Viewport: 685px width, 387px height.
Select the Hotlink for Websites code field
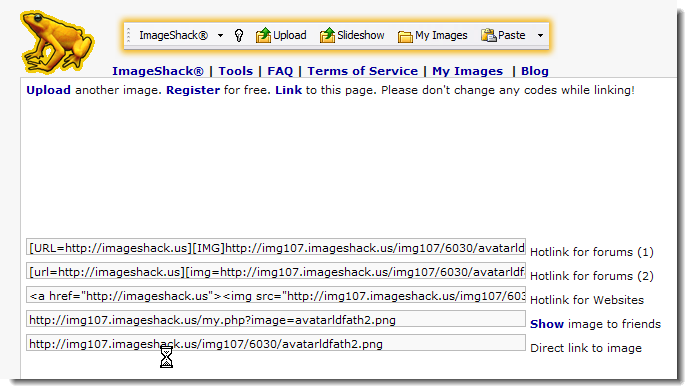tap(276, 296)
